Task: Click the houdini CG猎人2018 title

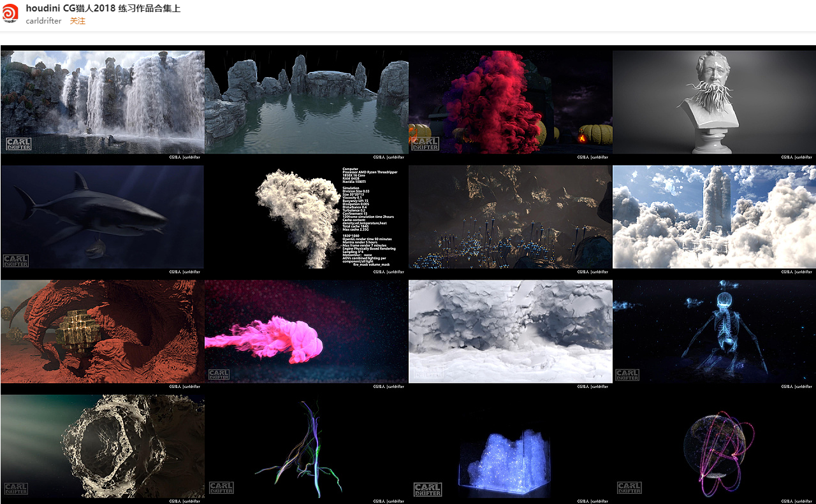Action: coord(102,9)
